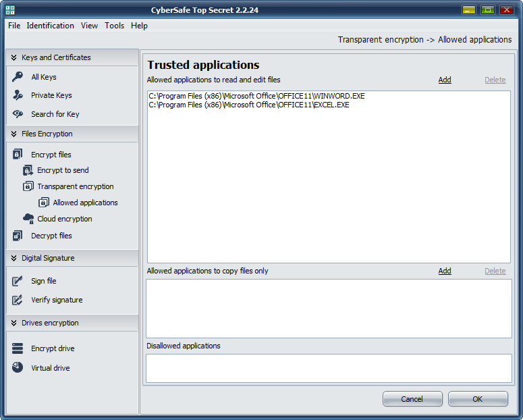Screen dimensions: 523x420
Task: Click the Transparent encryption icon
Action: pyautogui.click(x=28, y=186)
